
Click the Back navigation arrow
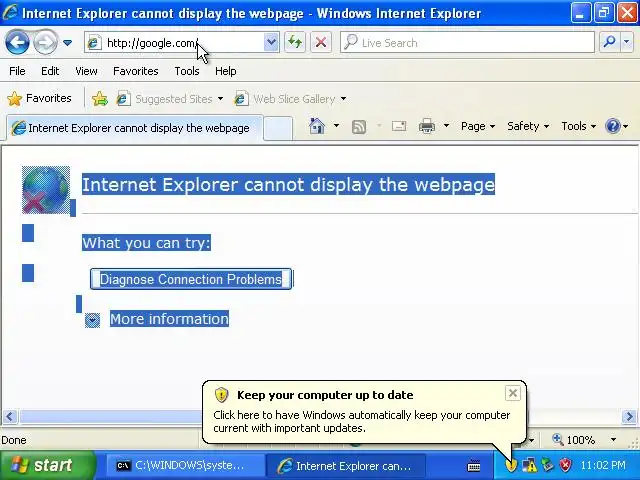17,42
